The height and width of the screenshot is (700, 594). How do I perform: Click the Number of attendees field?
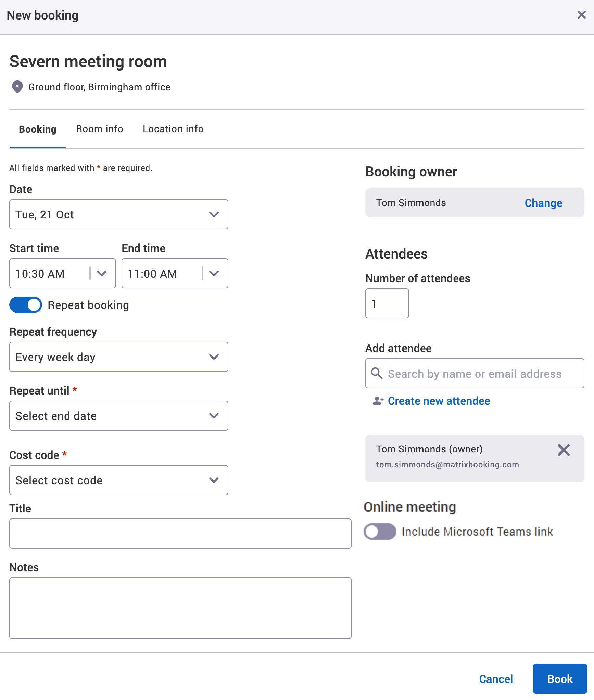coord(387,303)
